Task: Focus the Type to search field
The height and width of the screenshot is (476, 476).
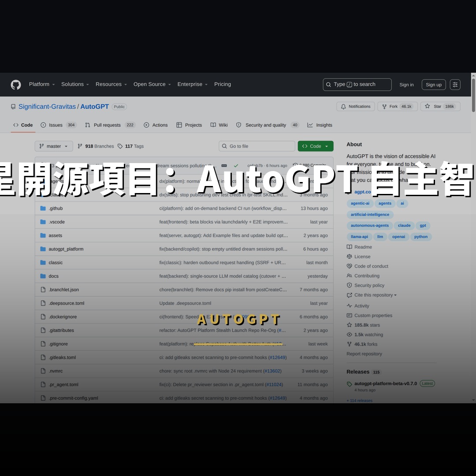Action: [x=357, y=85]
